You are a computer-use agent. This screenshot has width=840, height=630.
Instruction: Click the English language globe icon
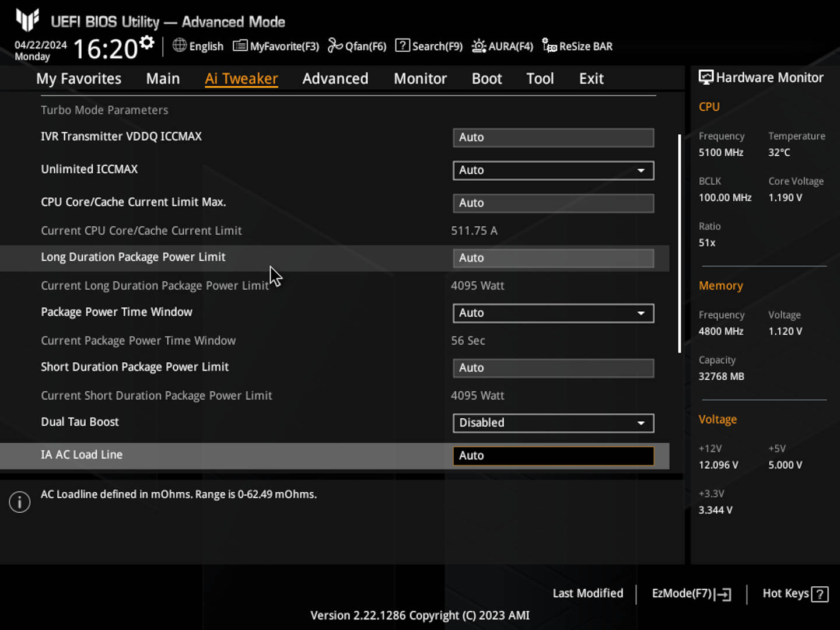pyautogui.click(x=180, y=45)
